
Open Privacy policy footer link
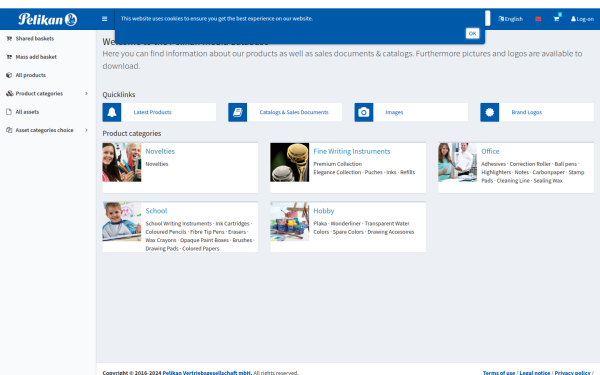pyautogui.click(x=572, y=373)
